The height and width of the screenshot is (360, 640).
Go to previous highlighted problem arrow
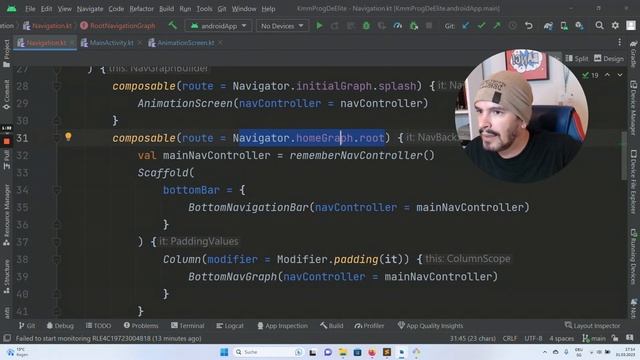click(607, 75)
